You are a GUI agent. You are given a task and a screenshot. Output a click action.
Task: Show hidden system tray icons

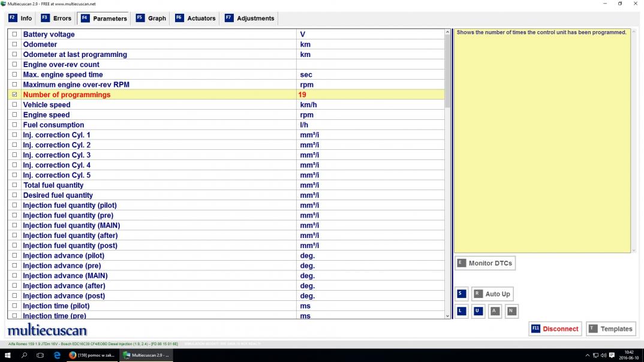(x=587, y=355)
